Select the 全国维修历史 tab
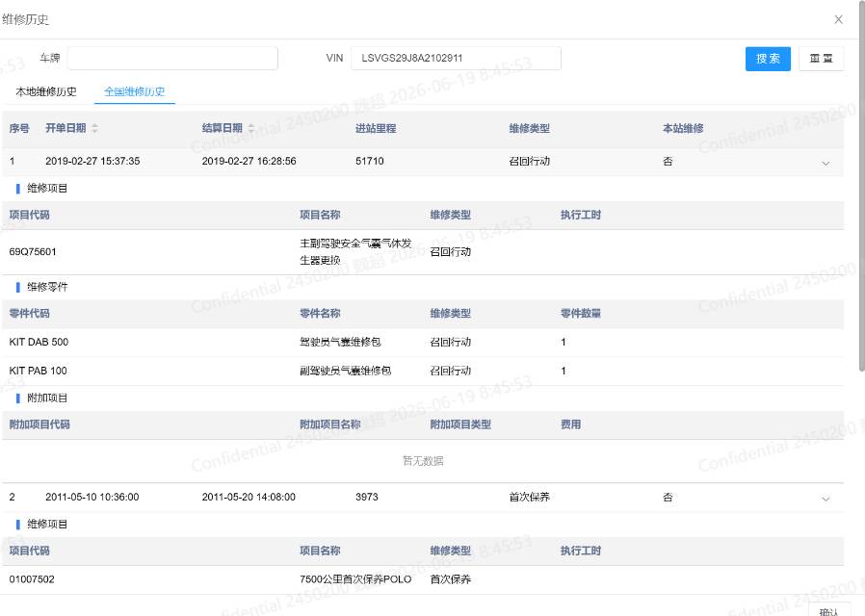Viewport: 865px width, 616px height. 135,91
